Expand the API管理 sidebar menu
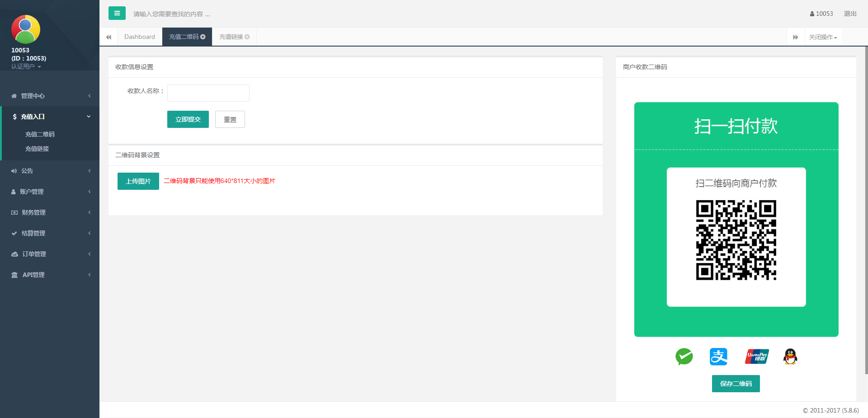The image size is (868, 418). click(50, 275)
